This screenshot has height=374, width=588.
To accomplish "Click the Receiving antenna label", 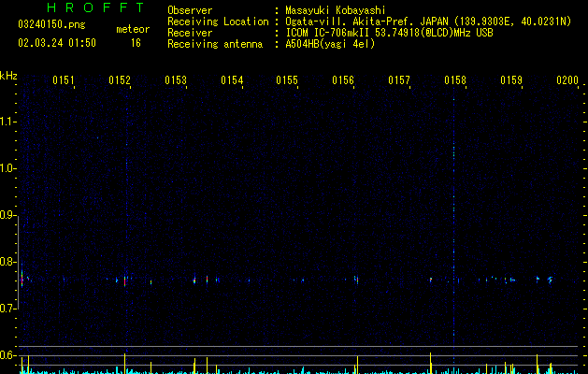I will click(215, 44).
